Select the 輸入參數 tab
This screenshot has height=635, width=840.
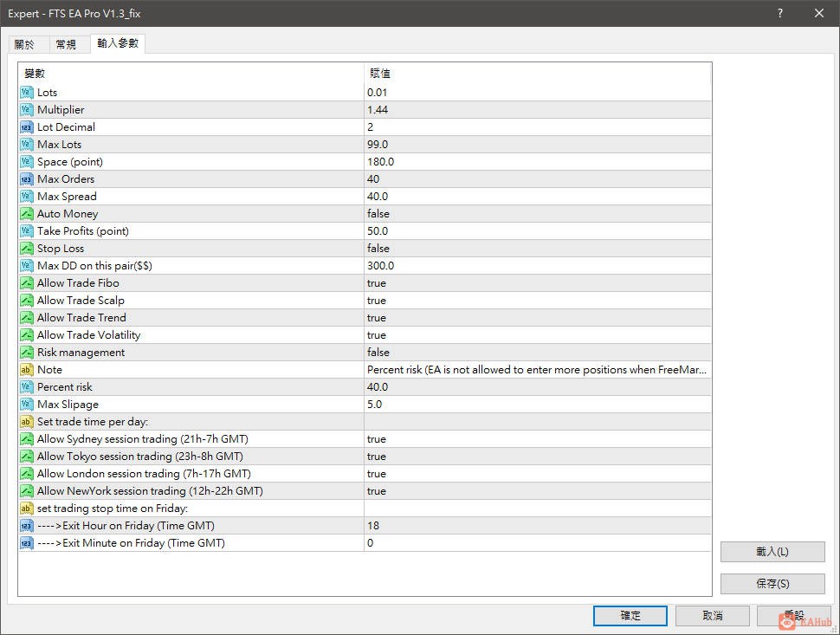(118, 43)
